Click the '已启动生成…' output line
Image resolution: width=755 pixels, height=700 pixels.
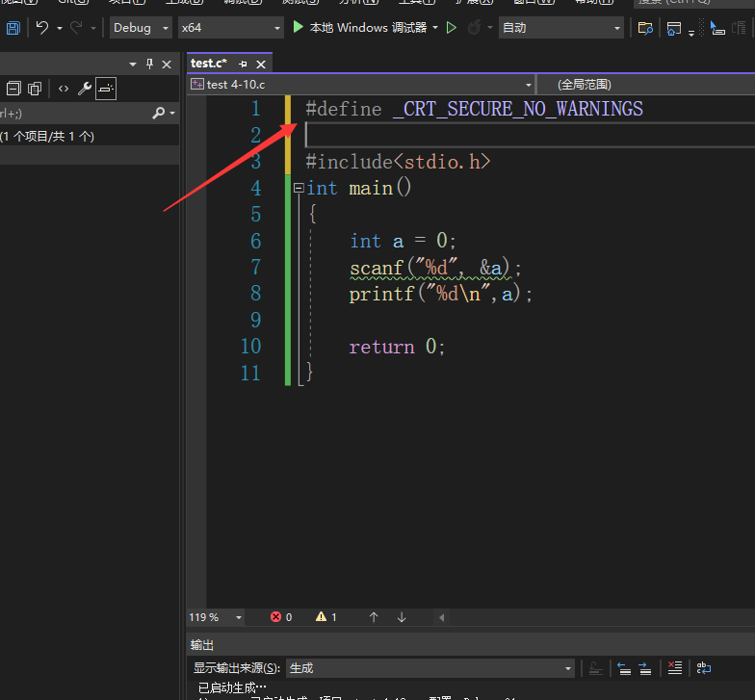point(232,687)
